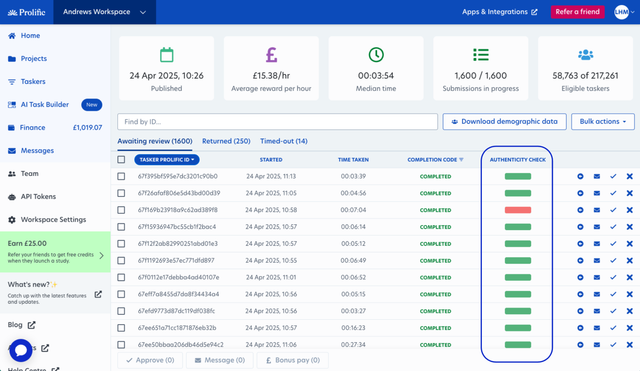Viewport: 640px width, 371px height.
Task: Click the 58,763 of 217,261 eligible taskers card
Action: pyautogui.click(x=585, y=68)
